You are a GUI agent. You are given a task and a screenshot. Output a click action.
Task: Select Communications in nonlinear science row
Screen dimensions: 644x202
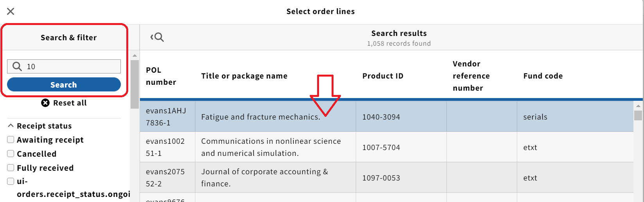point(387,147)
